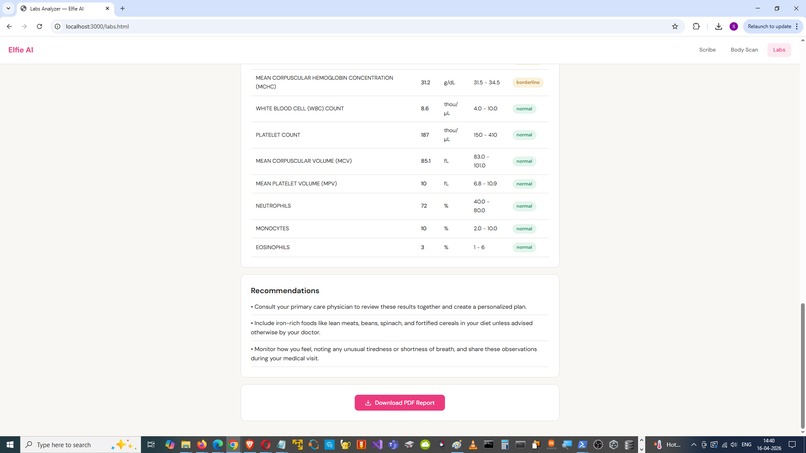
Task: Click the borderline badge for MCHC
Action: [527, 82]
